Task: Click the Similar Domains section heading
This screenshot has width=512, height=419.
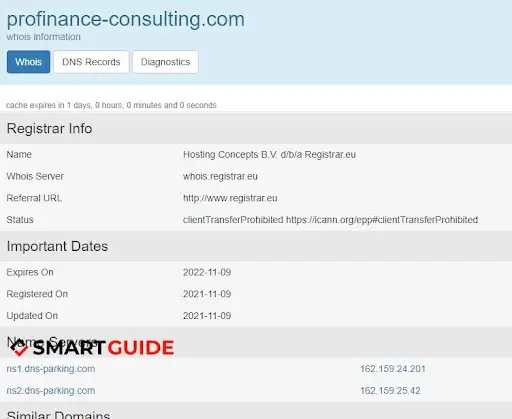Action: click(x=58, y=414)
